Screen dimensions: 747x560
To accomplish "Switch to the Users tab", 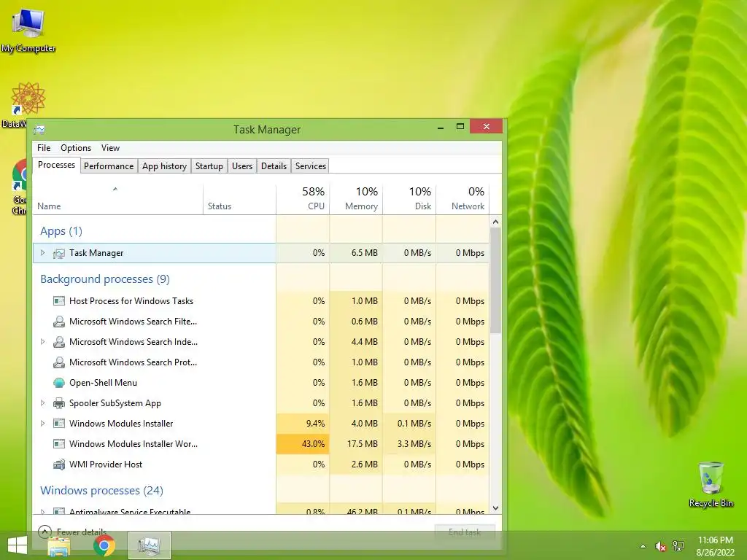I will pos(242,166).
